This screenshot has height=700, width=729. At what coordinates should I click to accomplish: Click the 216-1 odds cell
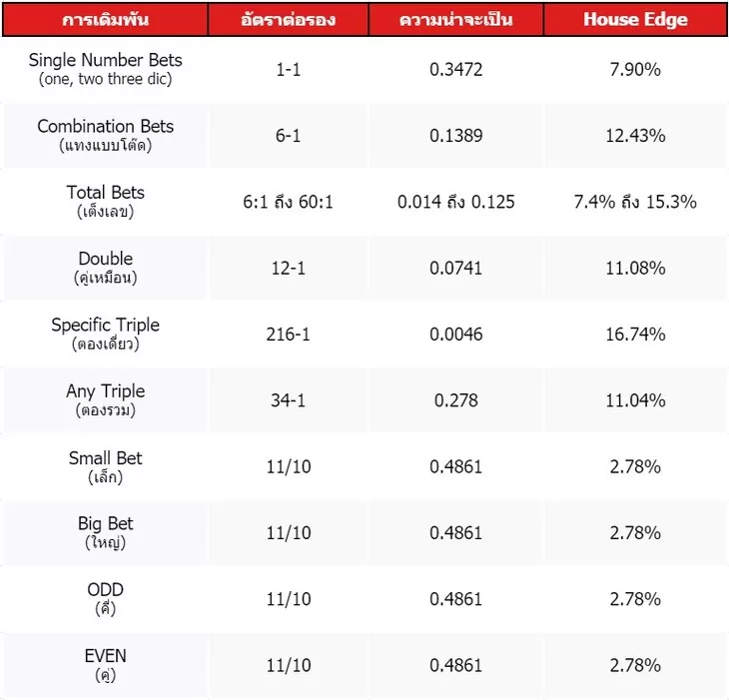tap(289, 335)
